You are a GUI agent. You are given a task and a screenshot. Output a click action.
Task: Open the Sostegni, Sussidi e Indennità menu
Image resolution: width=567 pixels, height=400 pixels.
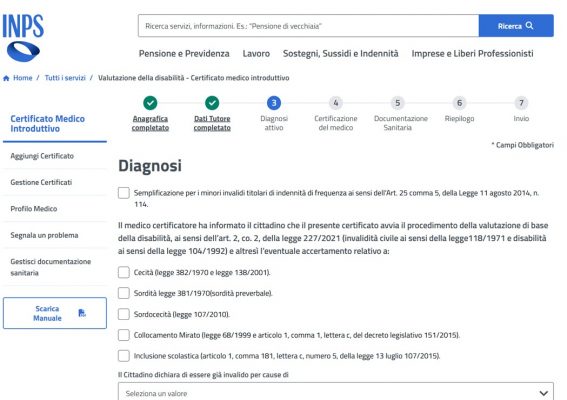pos(341,54)
